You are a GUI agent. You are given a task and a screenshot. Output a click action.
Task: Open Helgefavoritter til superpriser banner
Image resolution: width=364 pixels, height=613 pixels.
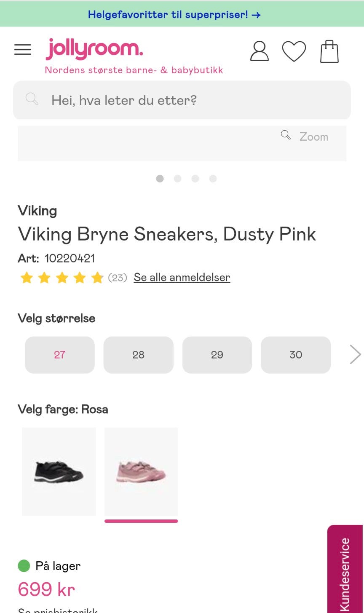click(x=174, y=15)
